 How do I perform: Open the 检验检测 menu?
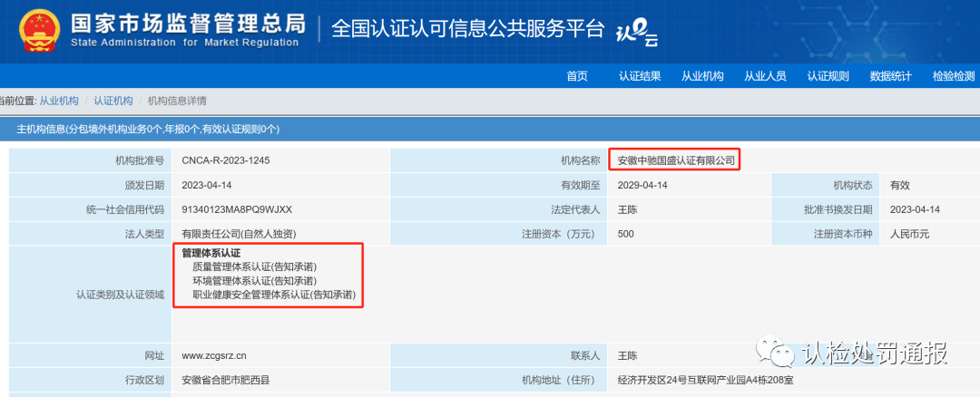pos(953,76)
